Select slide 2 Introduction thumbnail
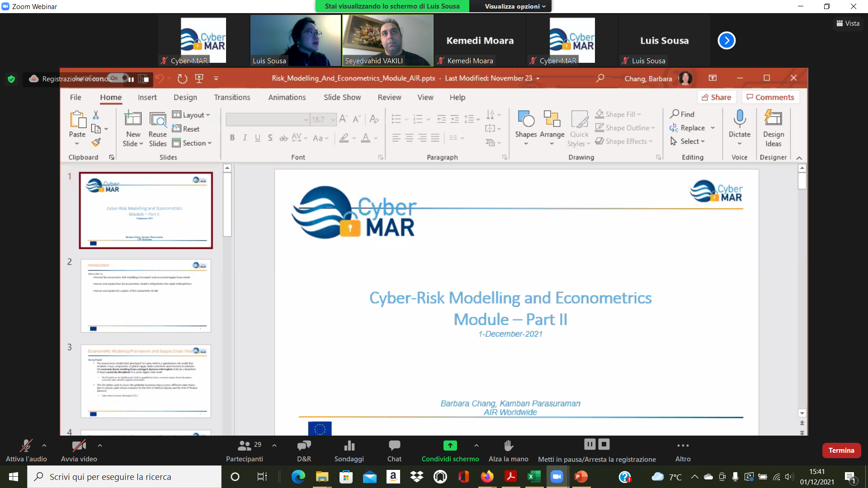 [x=146, y=296]
